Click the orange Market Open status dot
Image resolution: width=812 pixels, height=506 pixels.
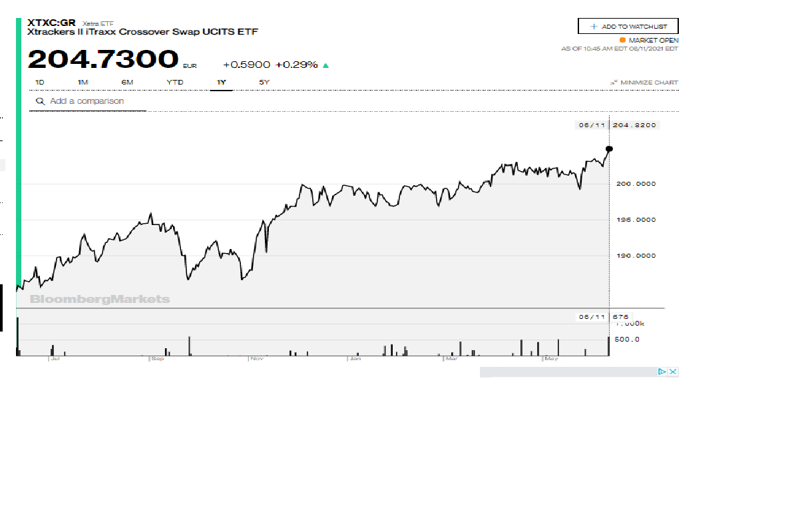(622, 40)
